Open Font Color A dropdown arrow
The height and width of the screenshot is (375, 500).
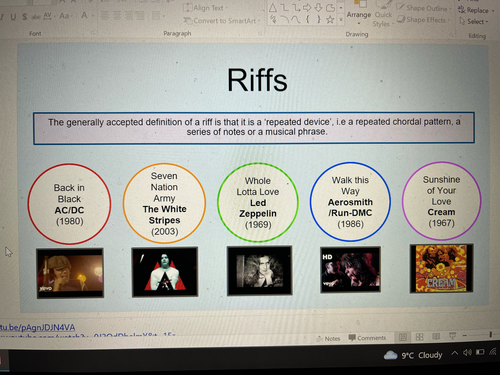click(93, 15)
